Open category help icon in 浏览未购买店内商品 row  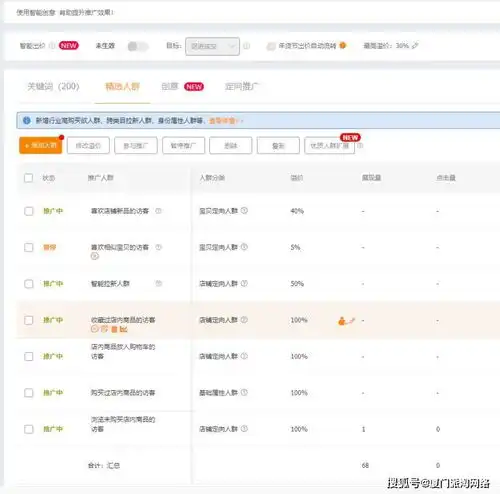click(x=244, y=429)
